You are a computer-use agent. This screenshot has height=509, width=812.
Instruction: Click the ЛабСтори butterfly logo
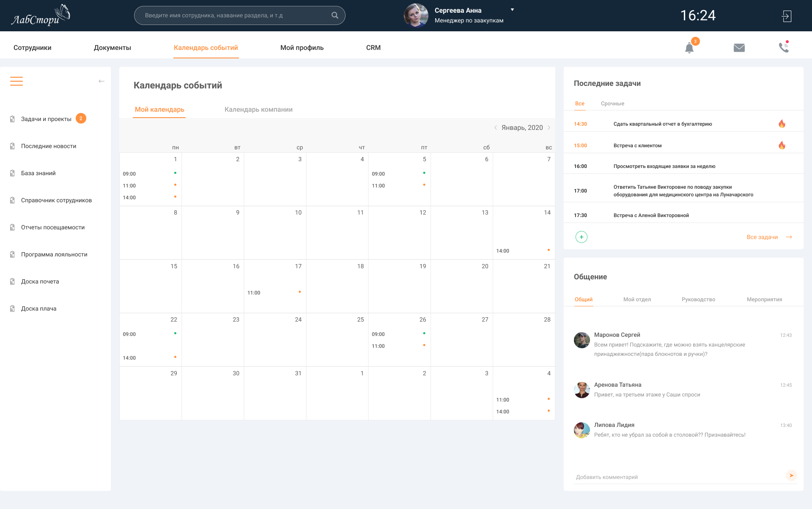pos(41,16)
